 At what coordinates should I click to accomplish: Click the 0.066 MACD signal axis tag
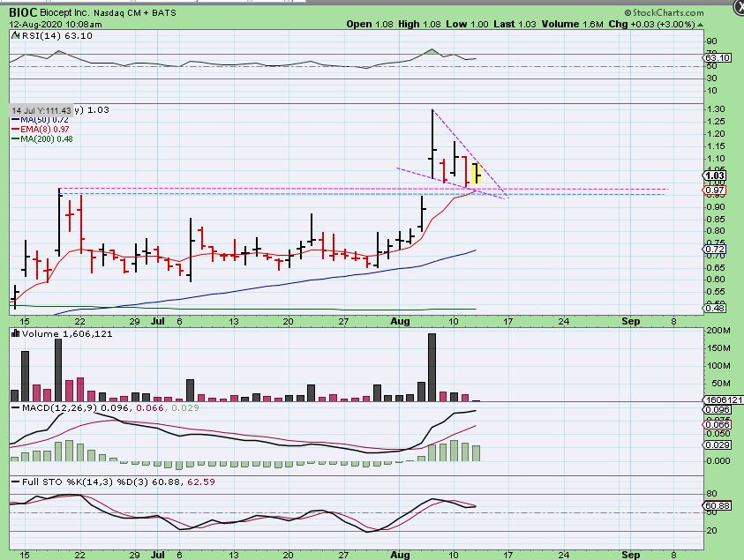tap(717, 424)
